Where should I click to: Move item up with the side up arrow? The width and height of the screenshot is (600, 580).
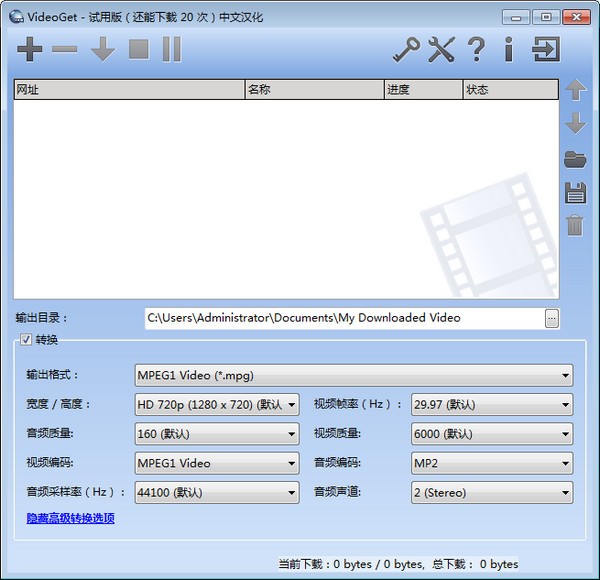[576, 90]
